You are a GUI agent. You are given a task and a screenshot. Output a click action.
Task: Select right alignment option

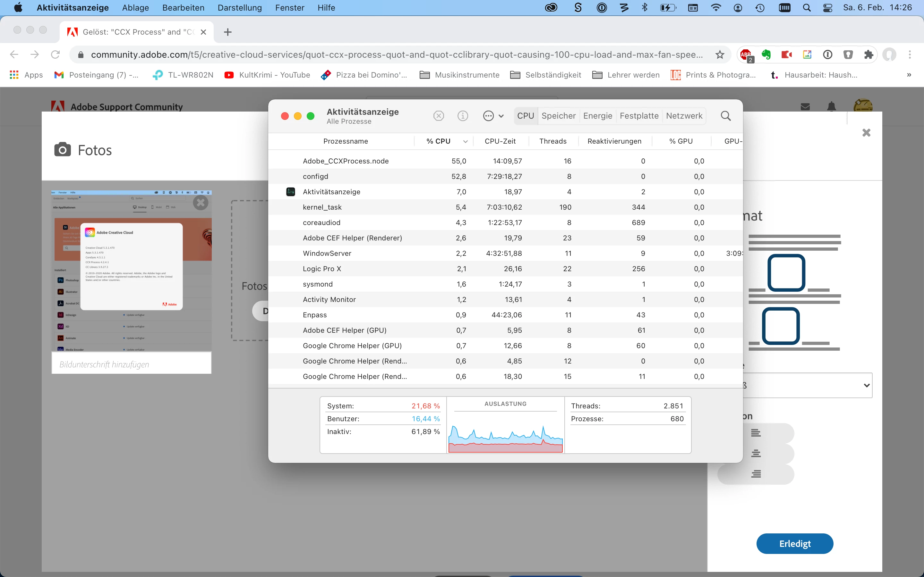point(756,474)
